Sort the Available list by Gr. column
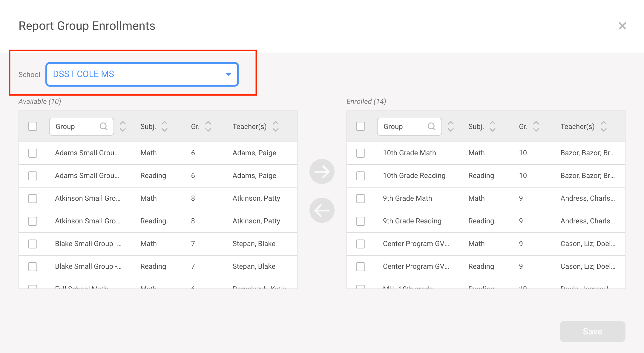 208,126
